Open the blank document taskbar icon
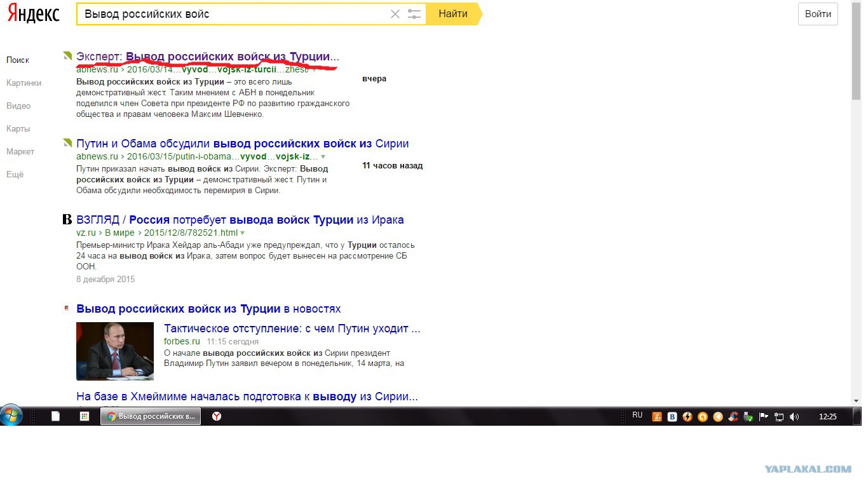868x488 pixels. tap(56, 417)
